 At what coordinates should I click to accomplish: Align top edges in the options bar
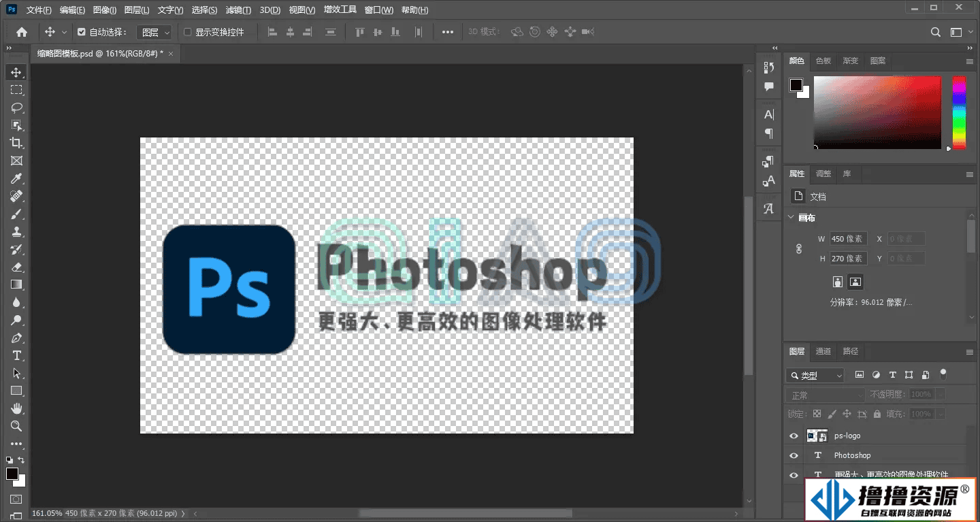[360, 32]
